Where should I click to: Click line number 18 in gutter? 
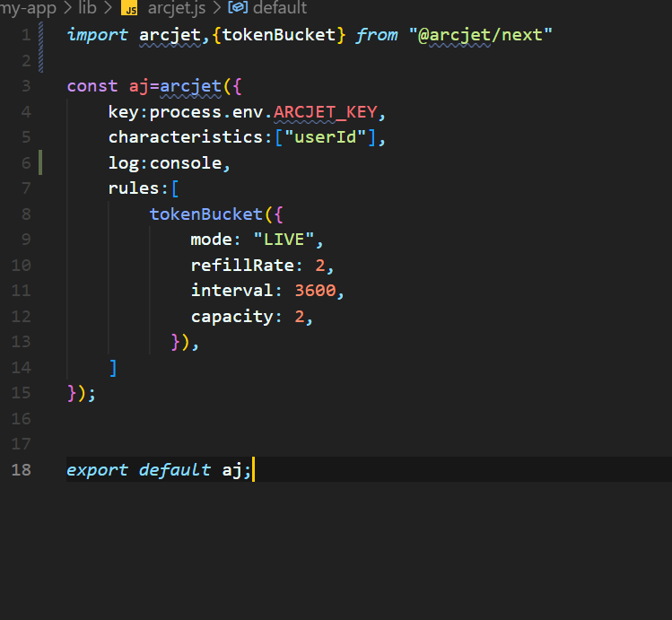[21, 470]
